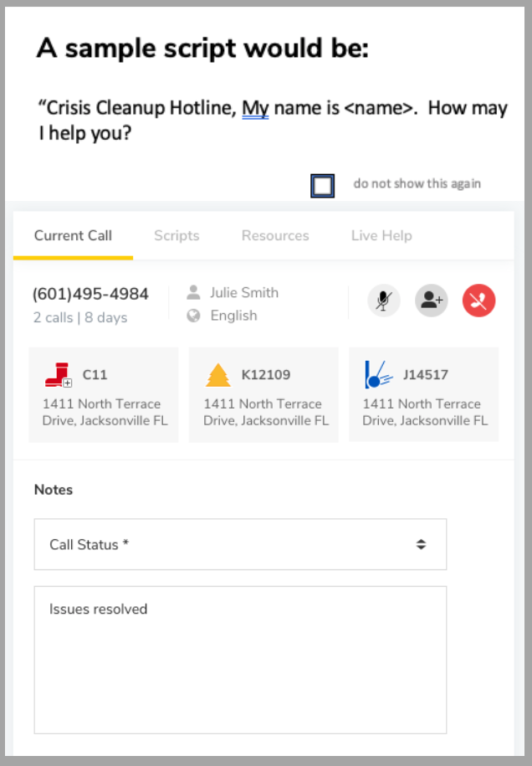Click the 'do not show this again' label
Image resolution: width=532 pixels, height=766 pixels.
coord(417,183)
